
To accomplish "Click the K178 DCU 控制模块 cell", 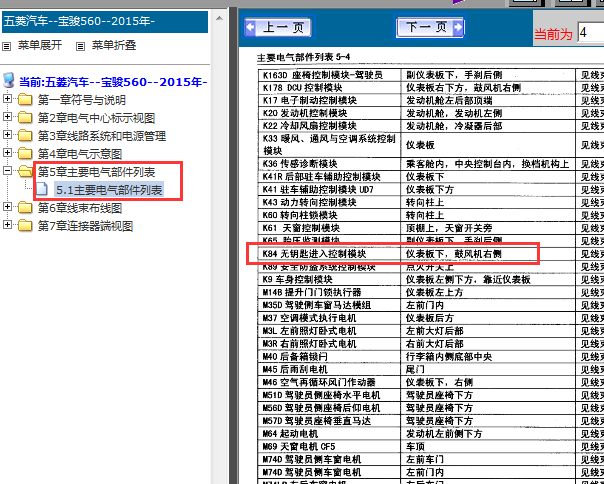I will [x=330, y=87].
